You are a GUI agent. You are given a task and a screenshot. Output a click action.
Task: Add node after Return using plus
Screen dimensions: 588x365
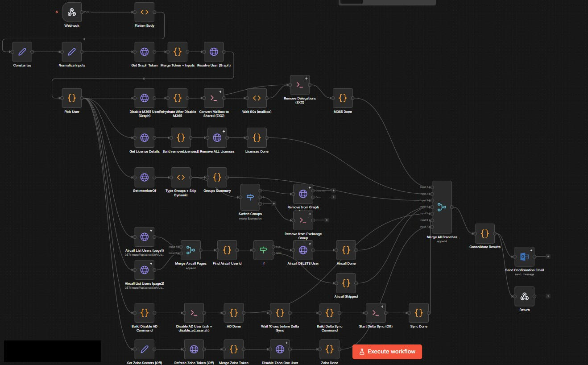pos(548,296)
